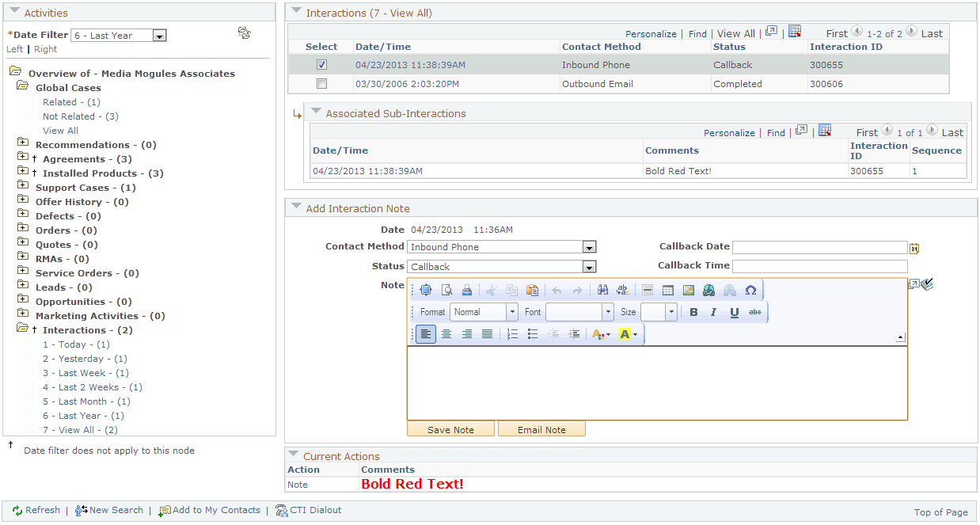Click the Insert Link globe icon

pyautogui.click(x=709, y=290)
